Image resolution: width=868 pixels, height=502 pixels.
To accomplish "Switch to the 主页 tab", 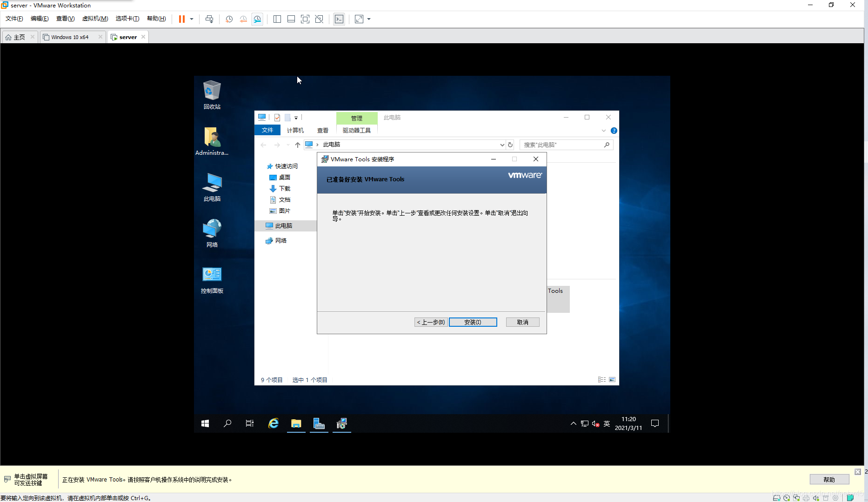I will (x=19, y=37).
